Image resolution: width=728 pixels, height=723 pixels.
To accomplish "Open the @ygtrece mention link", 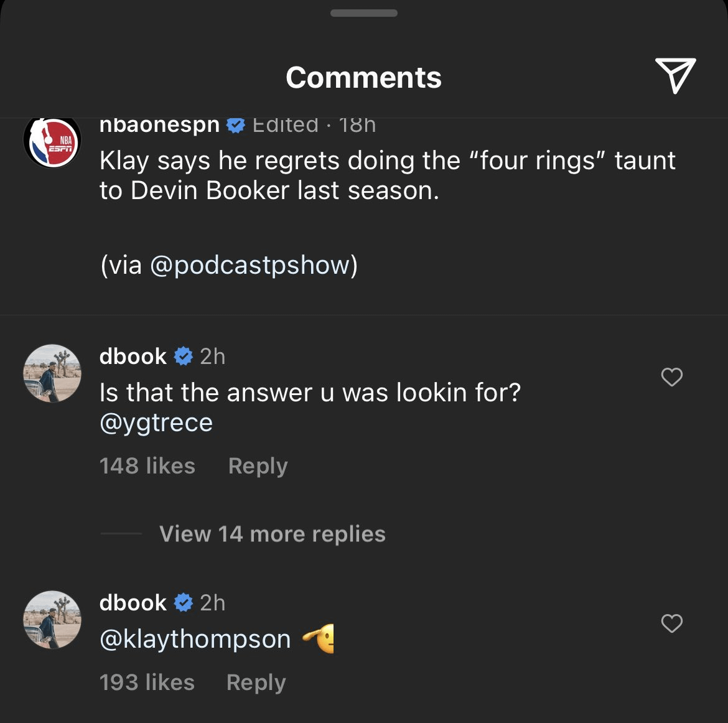I will point(156,423).
